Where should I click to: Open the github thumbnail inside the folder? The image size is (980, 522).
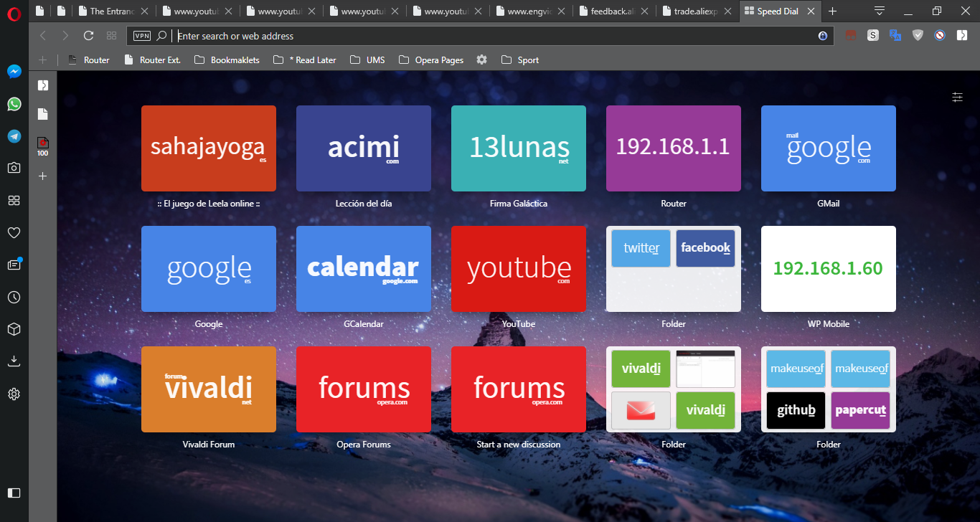[796, 410]
